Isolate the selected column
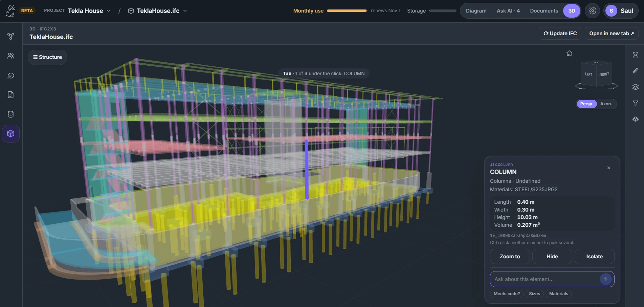The height and width of the screenshot is (307, 644). click(x=594, y=257)
